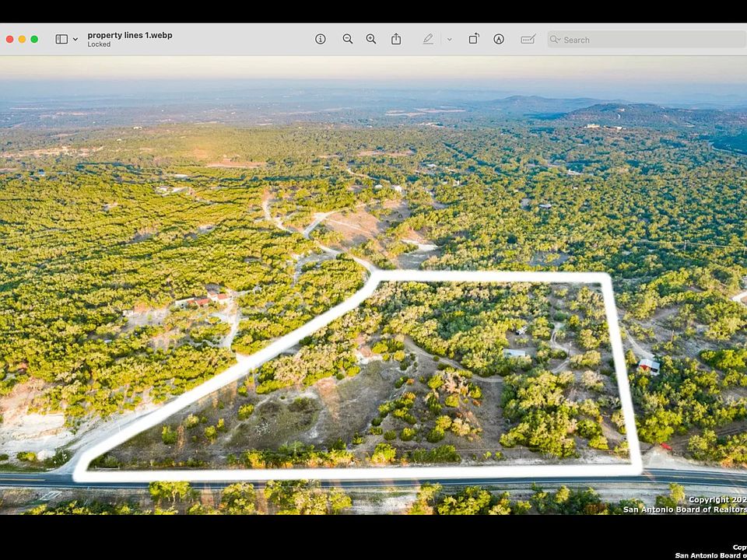This screenshot has height=560, width=747.
Task: Show the Markup toolbar
Action: (499, 39)
